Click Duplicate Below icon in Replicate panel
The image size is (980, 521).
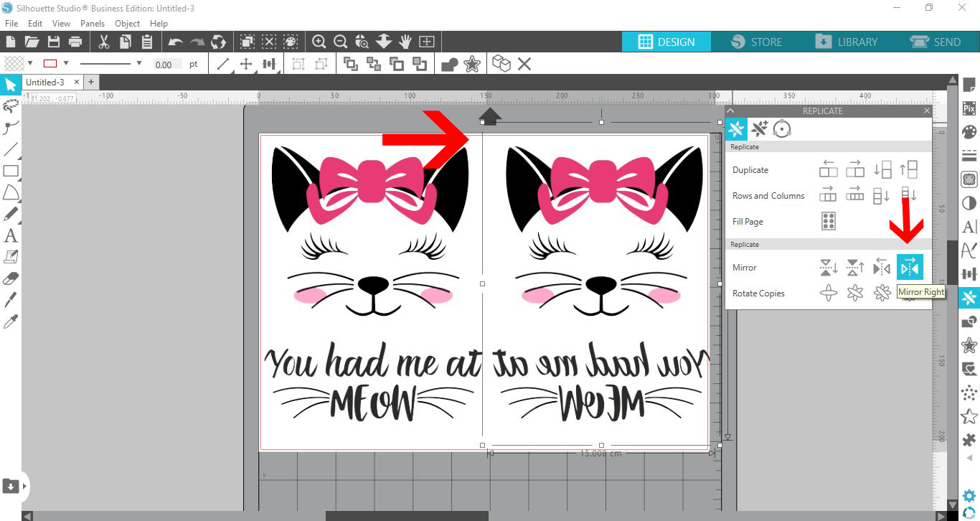tap(882, 170)
